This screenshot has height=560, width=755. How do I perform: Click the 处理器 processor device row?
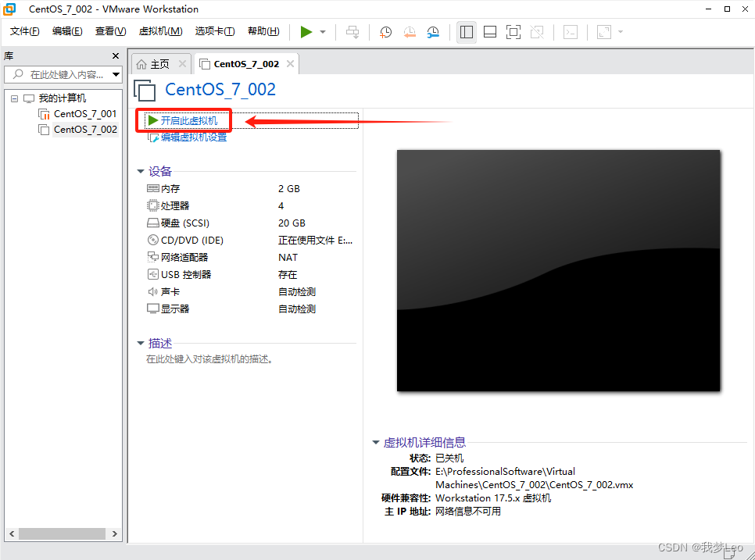[x=249, y=206]
